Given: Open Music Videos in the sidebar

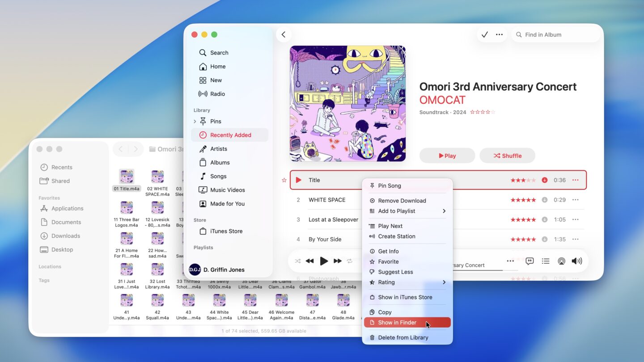Looking at the screenshot, I should pos(227,189).
